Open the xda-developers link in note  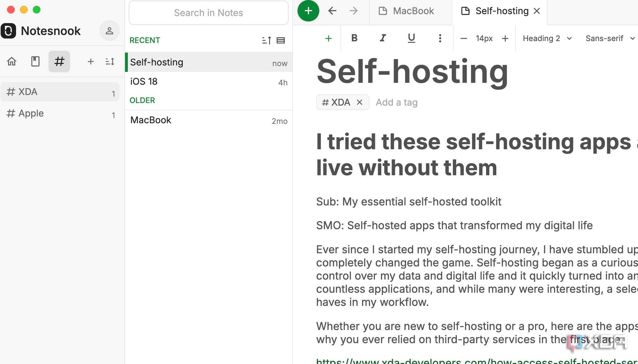point(477,361)
